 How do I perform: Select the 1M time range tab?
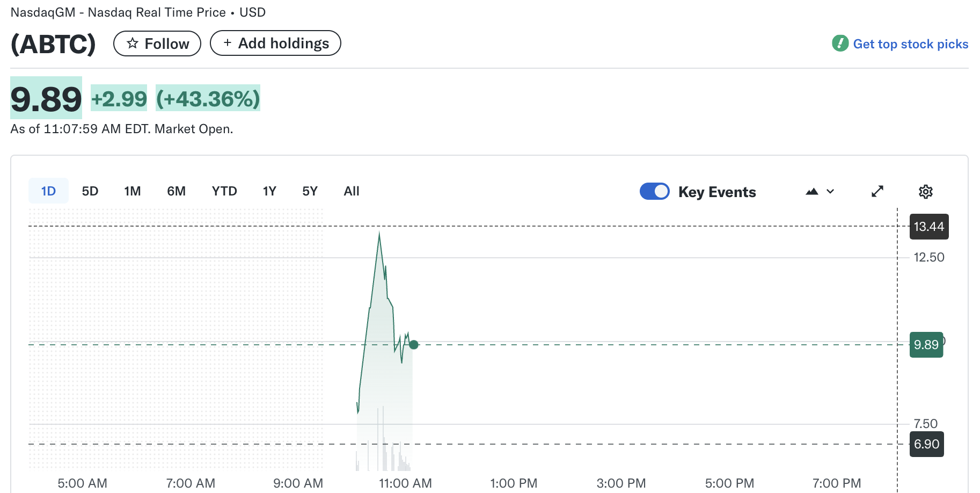coord(132,191)
